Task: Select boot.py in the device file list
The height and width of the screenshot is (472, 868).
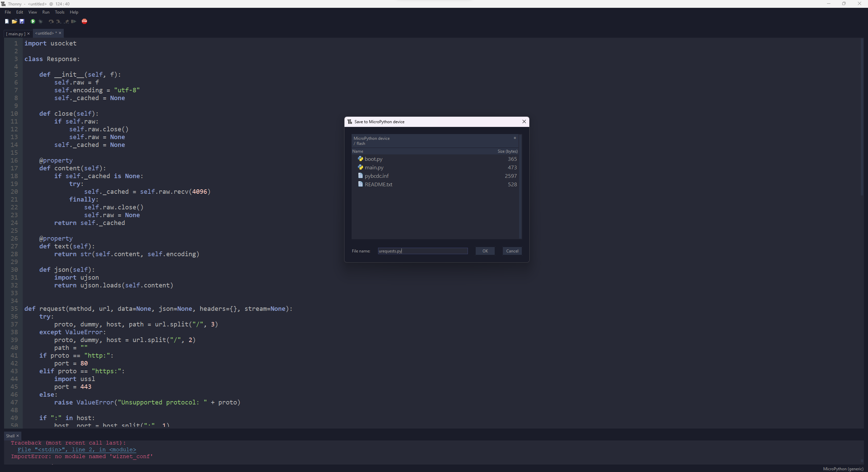Action: pos(373,159)
